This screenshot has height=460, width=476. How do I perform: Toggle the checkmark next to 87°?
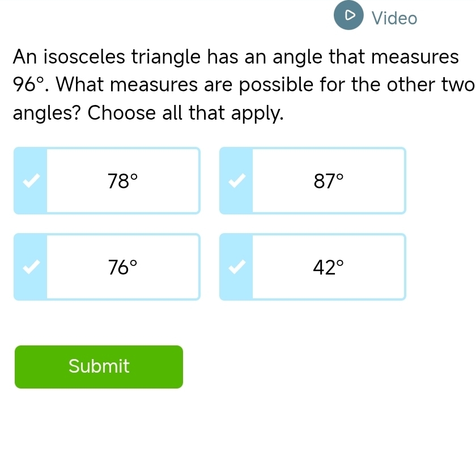(236, 181)
